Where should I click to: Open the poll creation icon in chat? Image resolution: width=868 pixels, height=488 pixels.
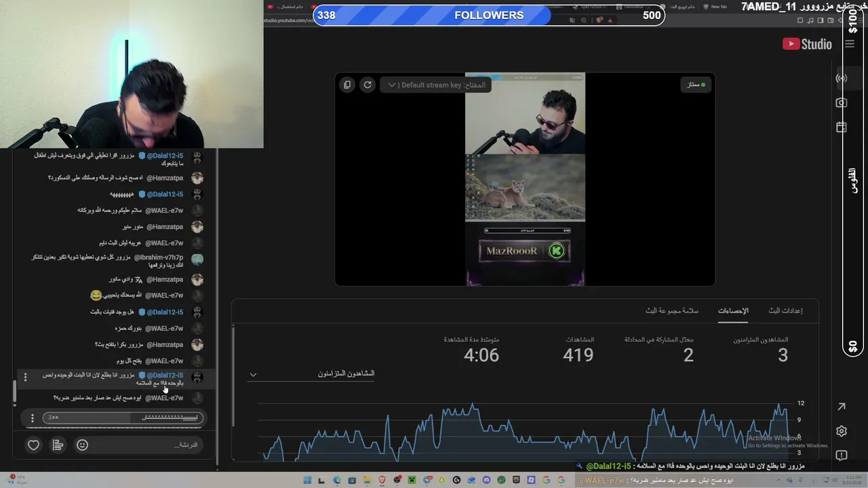click(58, 445)
